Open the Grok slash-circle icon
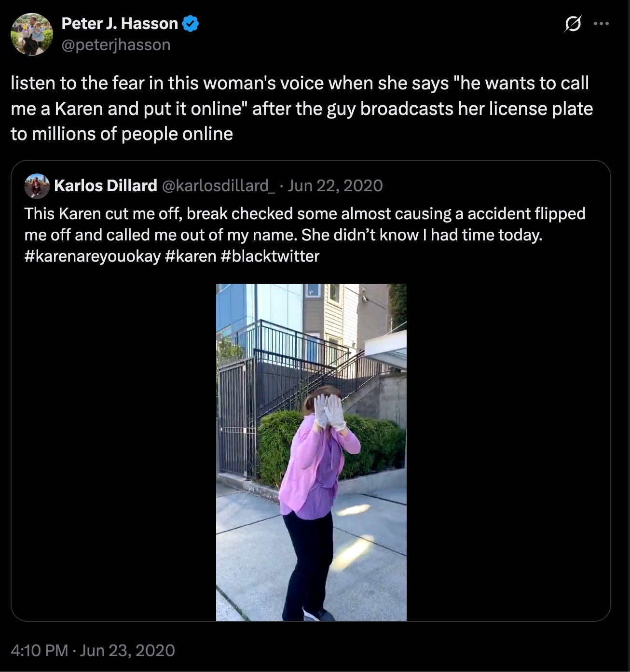Image resolution: width=630 pixels, height=672 pixels. (573, 24)
